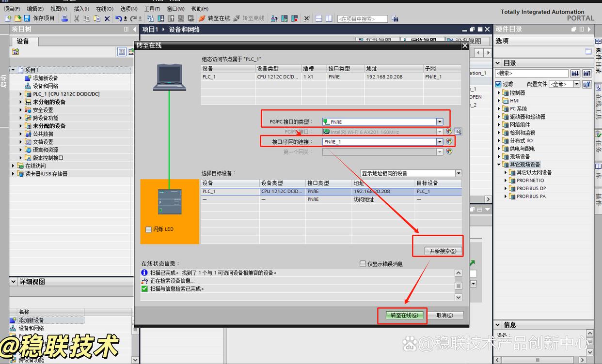The width and height of the screenshot is (602, 364).
Task: Click the new project toolbar icon
Action: tap(8, 18)
